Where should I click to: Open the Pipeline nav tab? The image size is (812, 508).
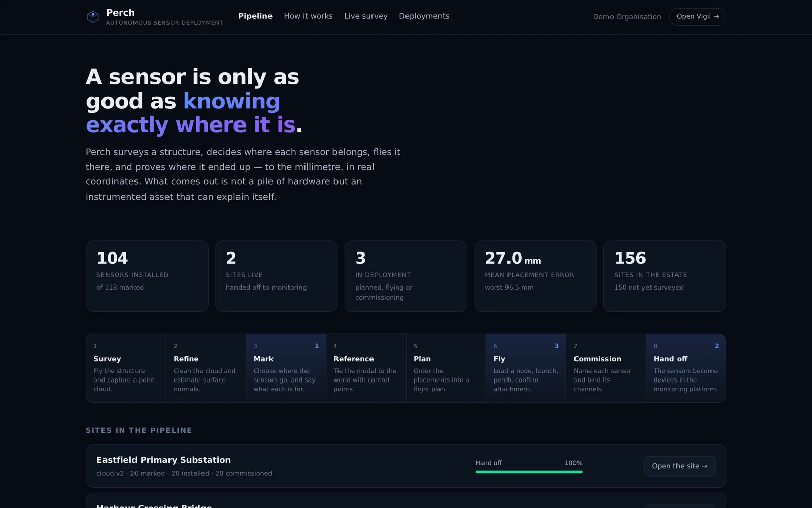pyautogui.click(x=255, y=16)
